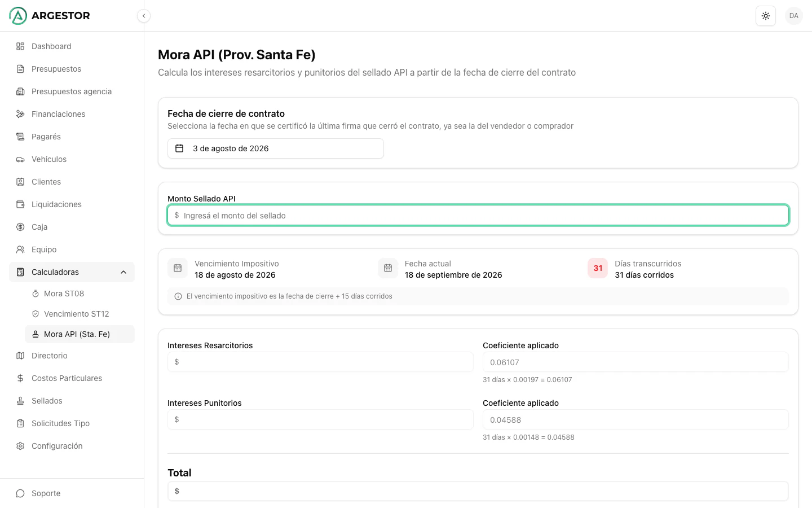Image resolution: width=812 pixels, height=508 pixels.
Task: Click the Argestor logo icon
Action: click(18, 16)
